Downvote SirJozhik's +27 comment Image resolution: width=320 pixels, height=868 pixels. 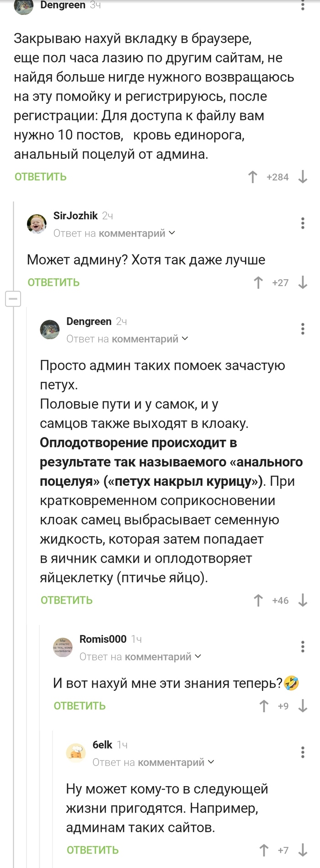point(303,283)
